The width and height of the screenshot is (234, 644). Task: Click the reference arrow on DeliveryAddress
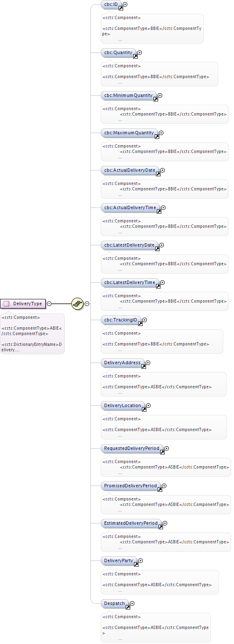[x=144, y=366]
